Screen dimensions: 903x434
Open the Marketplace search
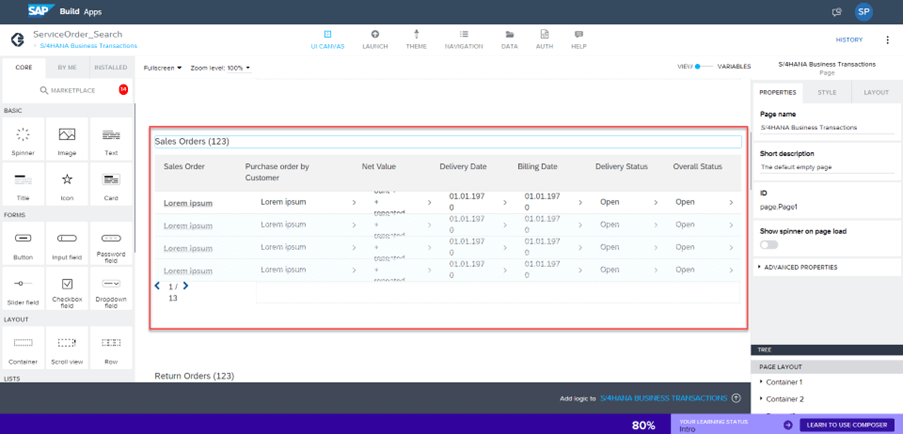[67, 90]
